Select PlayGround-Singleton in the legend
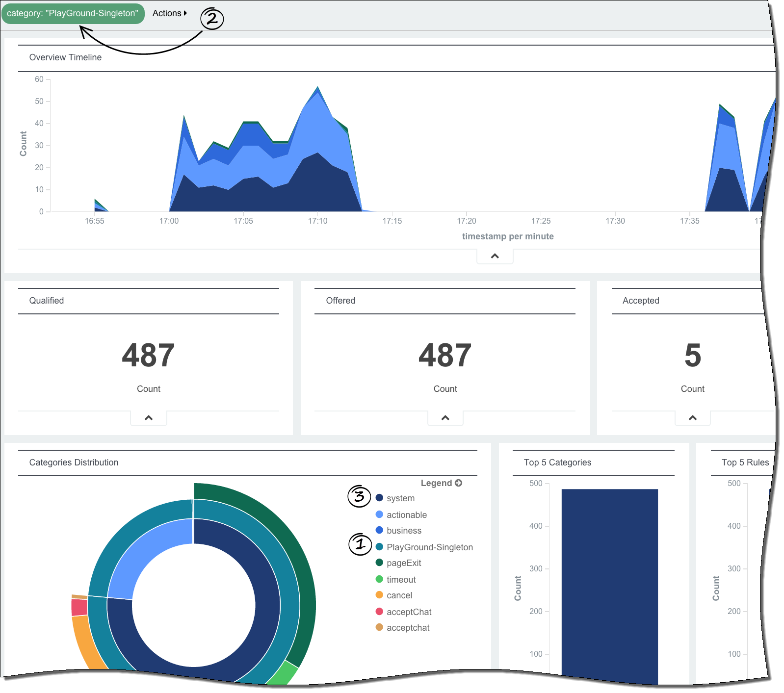The image size is (784, 693). (429, 547)
